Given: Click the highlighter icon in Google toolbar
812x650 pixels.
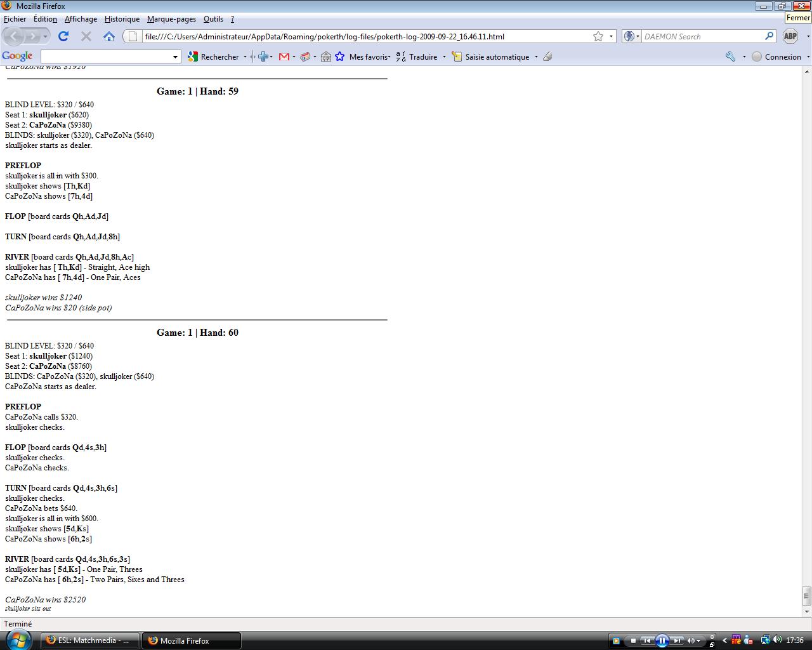Looking at the screenshot, I should (x=547, y=56).
